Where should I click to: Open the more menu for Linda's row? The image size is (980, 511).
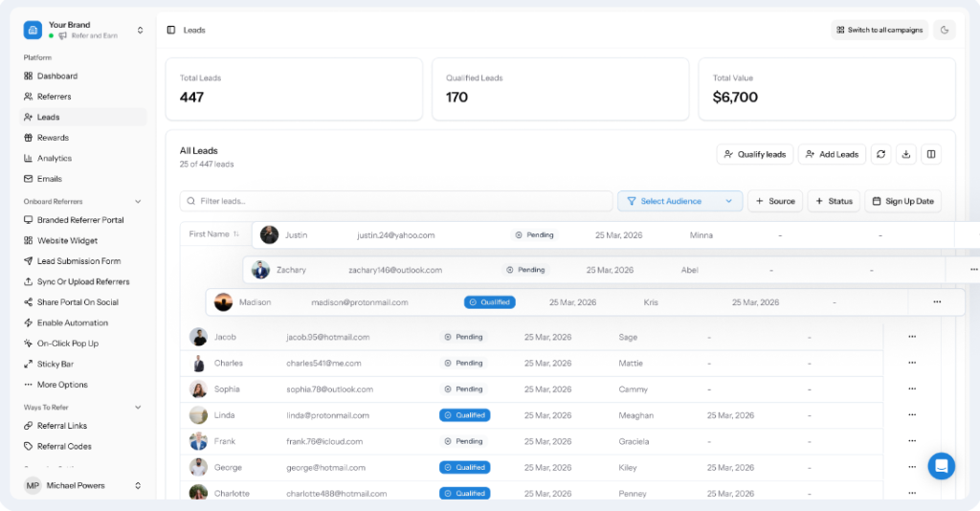(912, 415)
